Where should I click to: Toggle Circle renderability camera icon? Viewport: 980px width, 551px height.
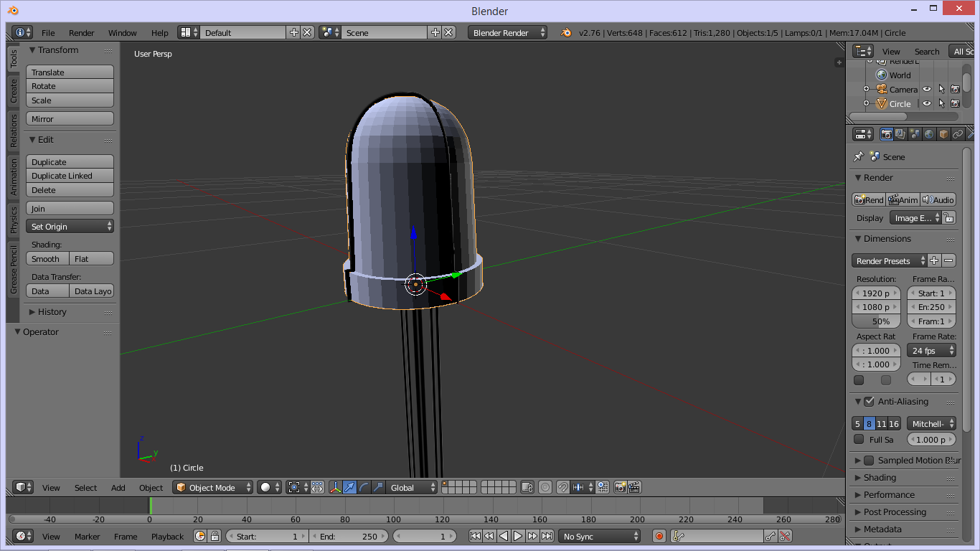tap(955, 103)
